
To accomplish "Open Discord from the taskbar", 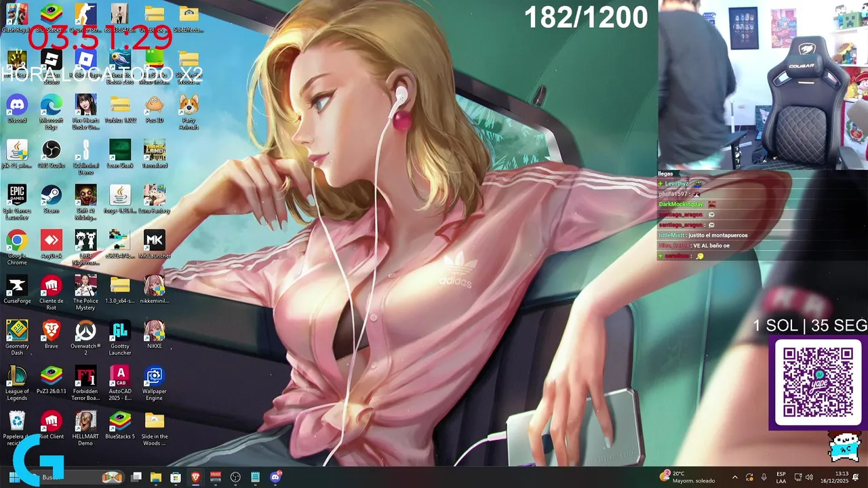I will tap(275, 477).
